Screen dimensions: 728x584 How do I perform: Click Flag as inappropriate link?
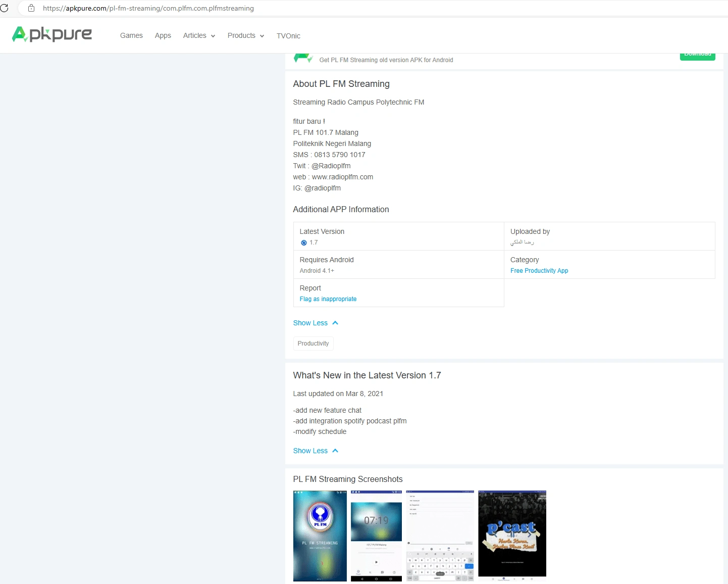pos(328,299)
